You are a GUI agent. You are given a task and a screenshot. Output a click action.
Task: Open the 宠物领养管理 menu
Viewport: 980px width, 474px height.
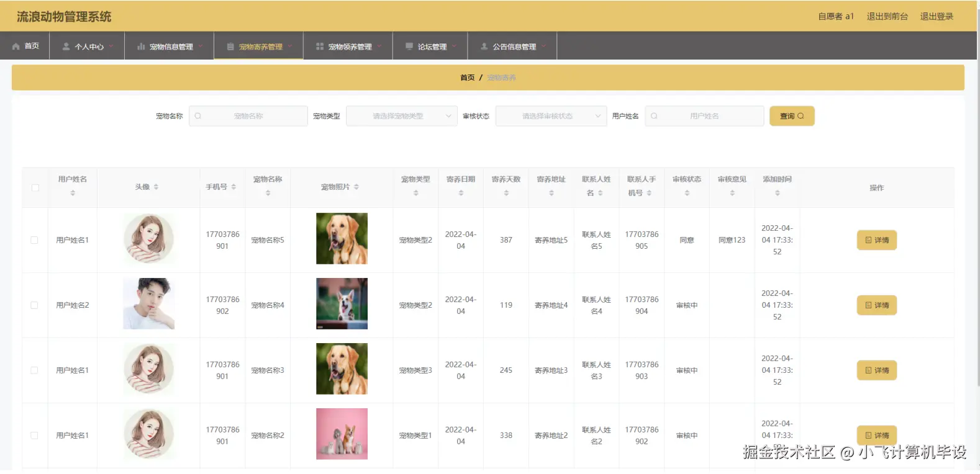click(x=348, y=46)
